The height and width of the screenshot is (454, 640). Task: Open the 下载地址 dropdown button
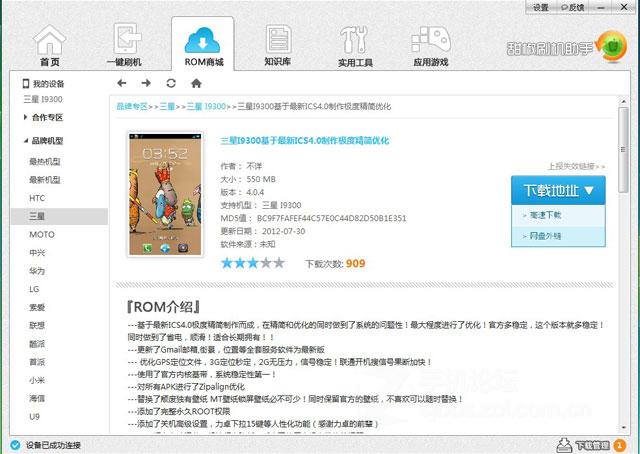pyautogui.click(x=558, y=190)
